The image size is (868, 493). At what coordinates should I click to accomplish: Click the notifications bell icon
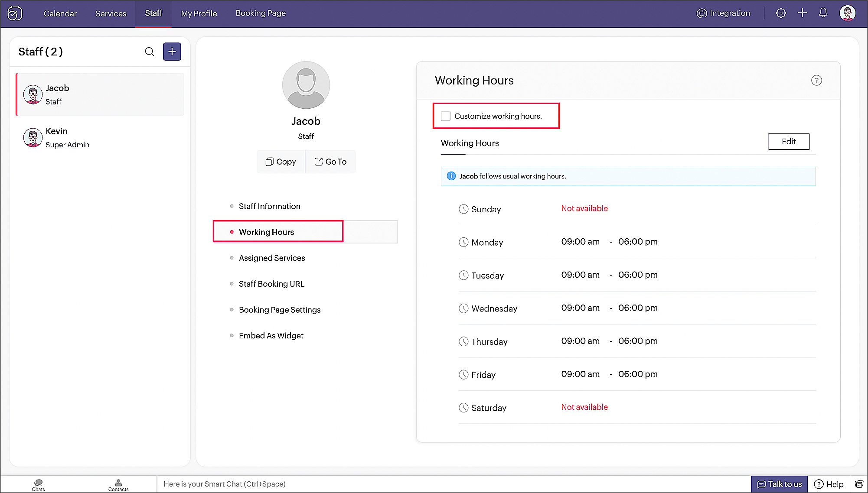pyautogui.click(x=823, y=13)
